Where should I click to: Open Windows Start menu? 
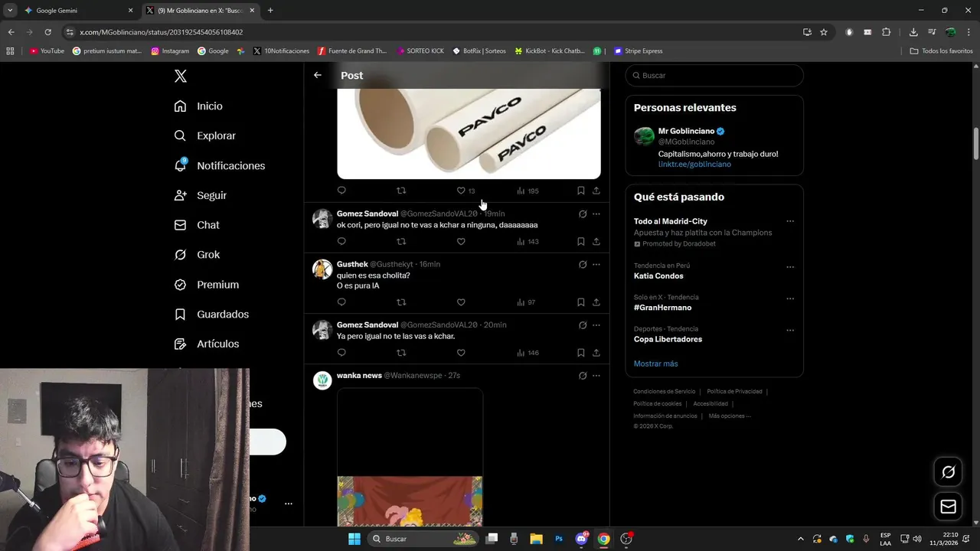[354, 539]
